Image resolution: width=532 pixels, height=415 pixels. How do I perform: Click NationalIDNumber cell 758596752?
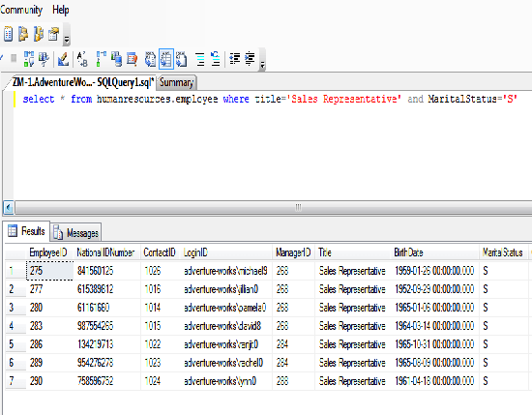[106, 381]
